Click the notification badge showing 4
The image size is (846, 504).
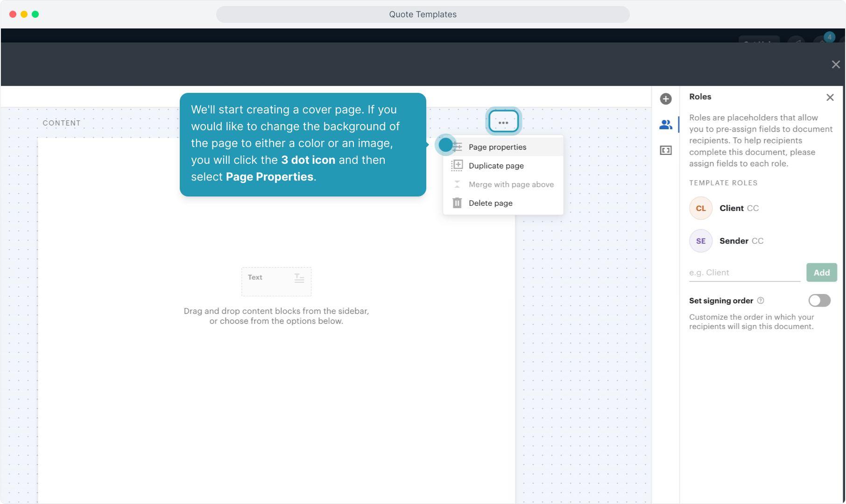(x=829, y=37)
